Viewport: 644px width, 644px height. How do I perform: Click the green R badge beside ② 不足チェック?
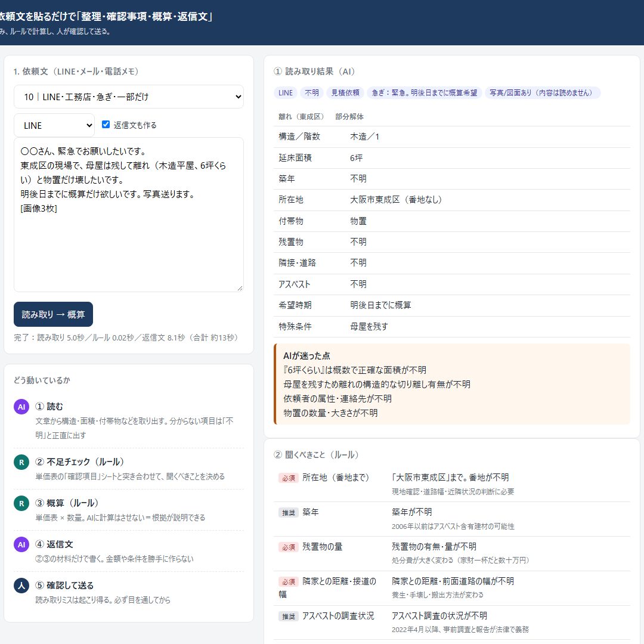[x=21, y=462]
